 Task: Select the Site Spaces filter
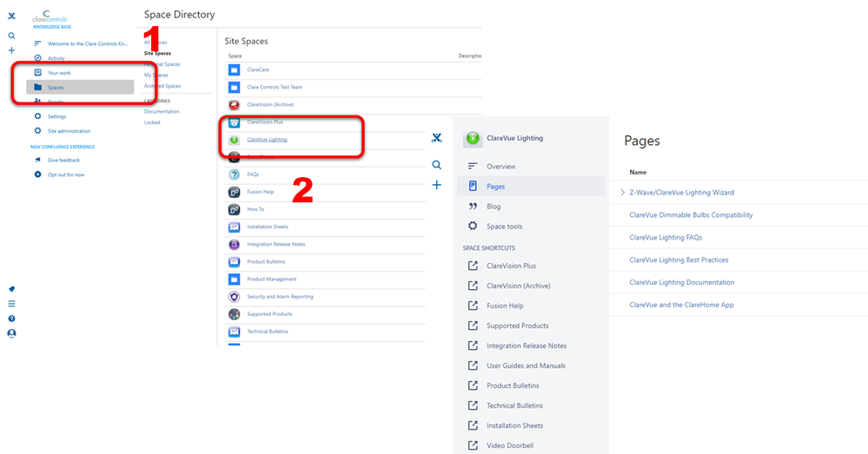click(x=158, y=54)
